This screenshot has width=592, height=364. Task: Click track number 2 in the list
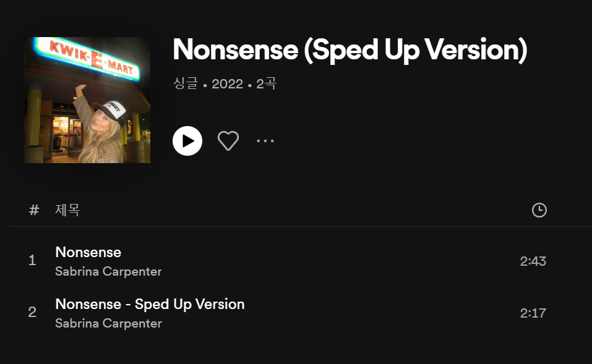pos(32,313)
